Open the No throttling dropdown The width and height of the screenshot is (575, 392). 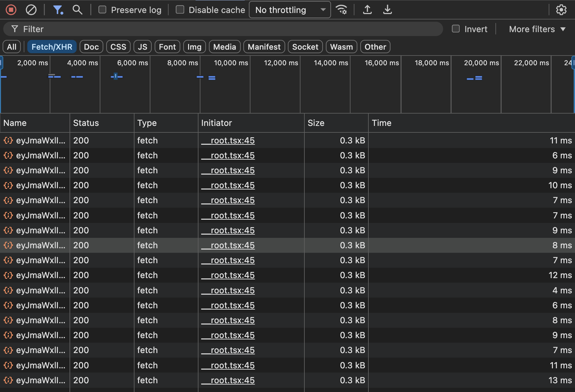[290, 10]
